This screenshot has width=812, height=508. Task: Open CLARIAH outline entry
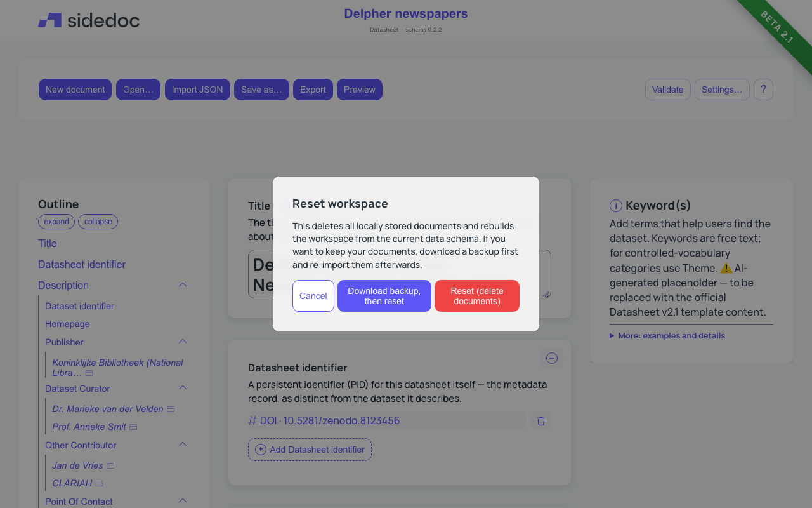pyautogui.click(x=72, y=484)
